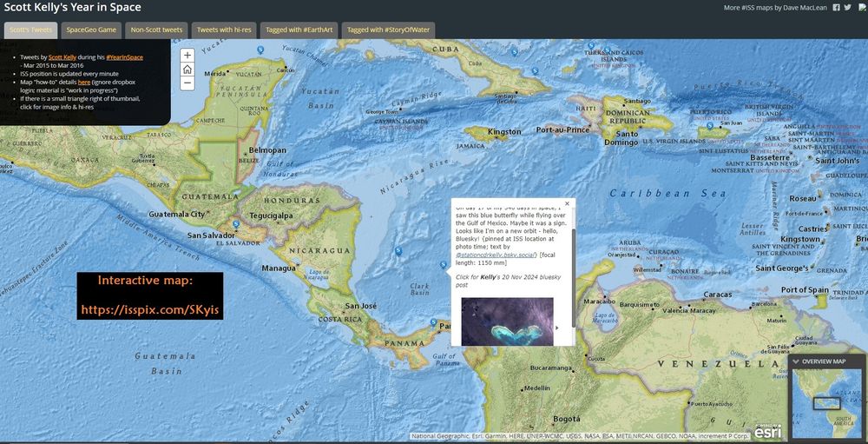The height and width of the screenshot is (444, 868).
Task: Click the map attribution text at bottom
Action: (x=581, y=436)
